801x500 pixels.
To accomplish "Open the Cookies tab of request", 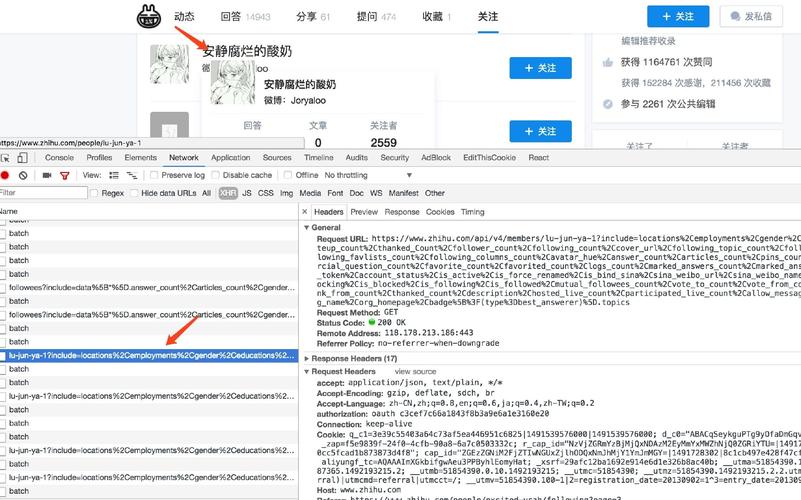I will 440,212.
